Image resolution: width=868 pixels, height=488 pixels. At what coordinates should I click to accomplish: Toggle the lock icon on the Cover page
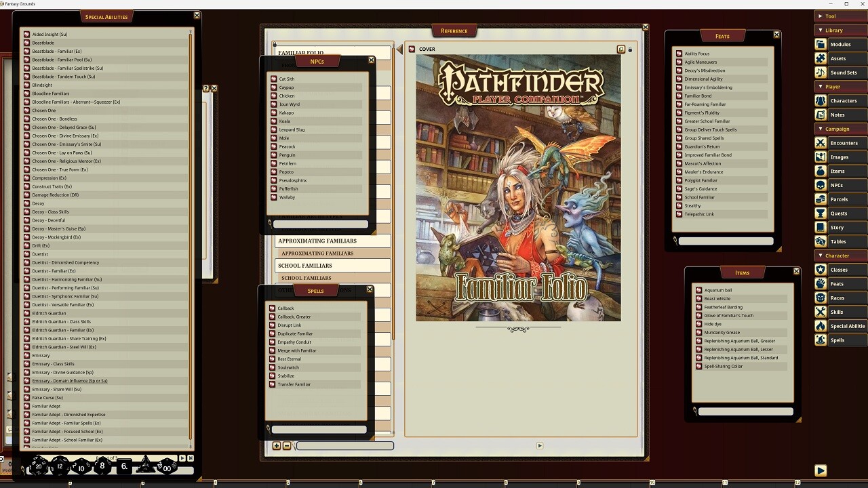pos(629,49)
